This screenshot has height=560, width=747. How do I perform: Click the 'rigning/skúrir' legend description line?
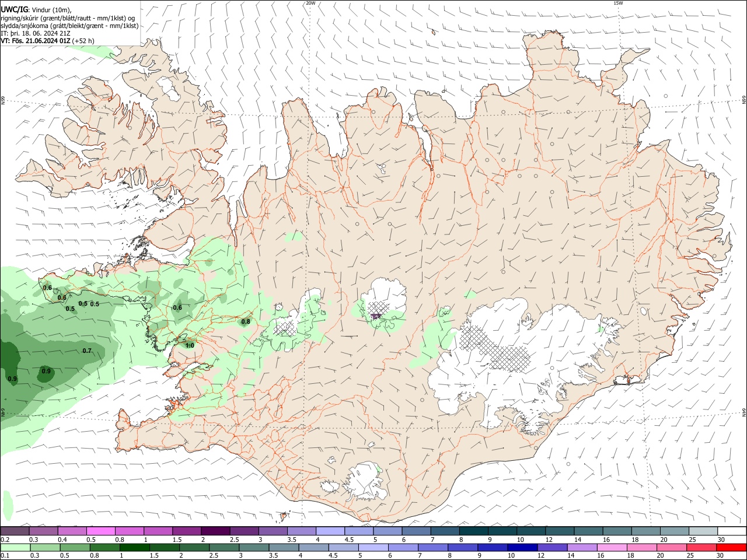coord(68,18)
